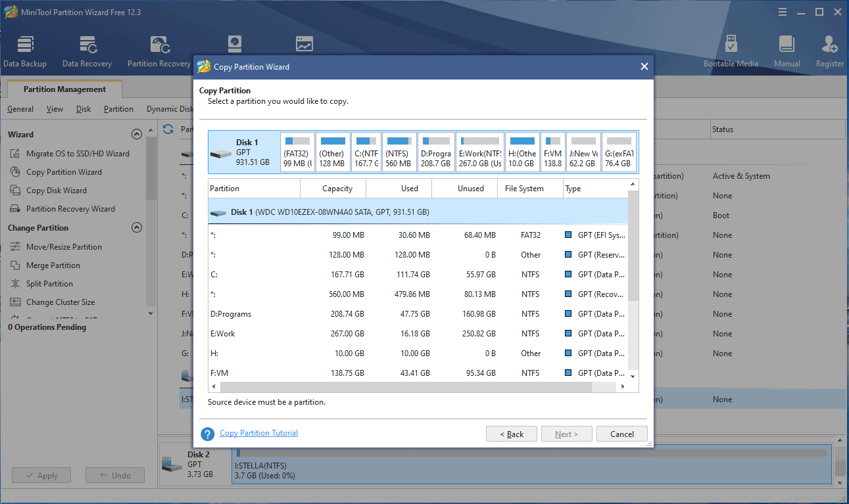Open Data Backup tool

click(x=25, y=52)
